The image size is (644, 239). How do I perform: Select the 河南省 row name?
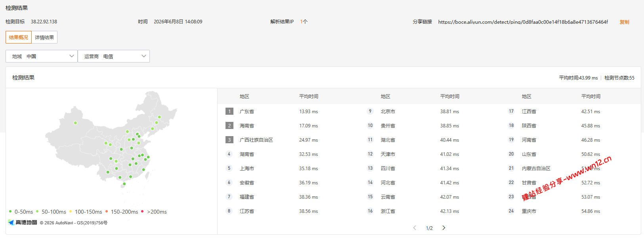(x=529, y=140)
